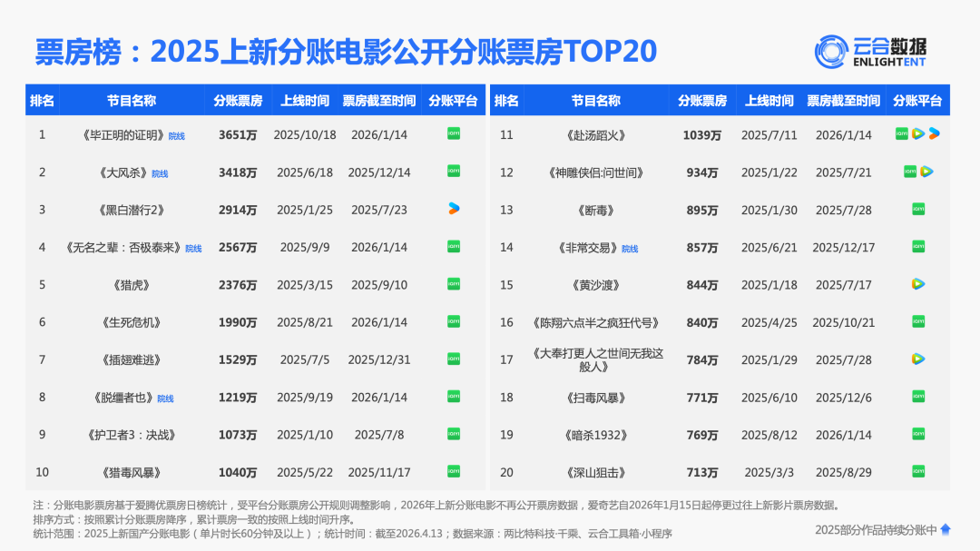Click the heading 票房榜：2025上新分账电影公开分账票房TOP20

point(346,51)
